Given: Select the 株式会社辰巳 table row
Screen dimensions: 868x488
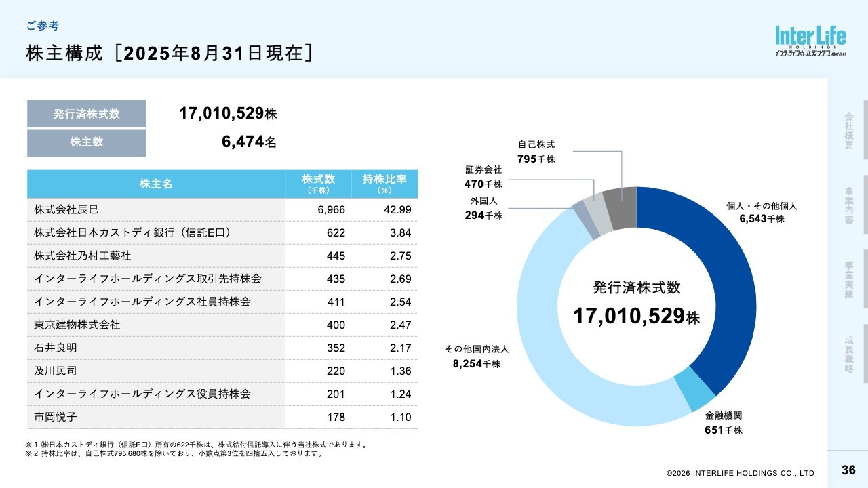Looking at the screenshot, I should 222,210.
